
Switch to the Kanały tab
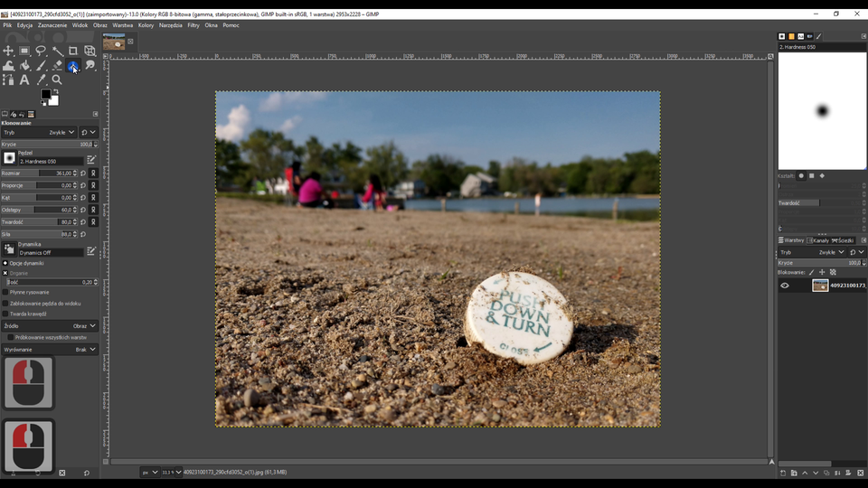(x=817, y=240)
